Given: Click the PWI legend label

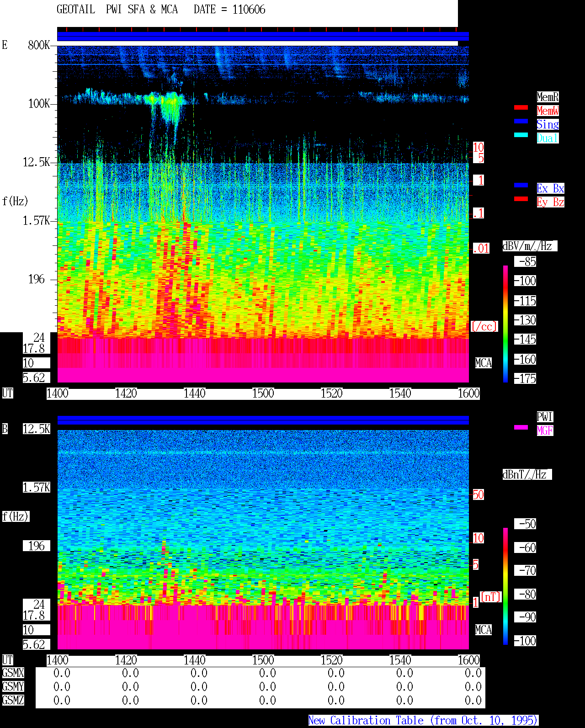Looking at the screenshot, I should click(x=545, y=417).
